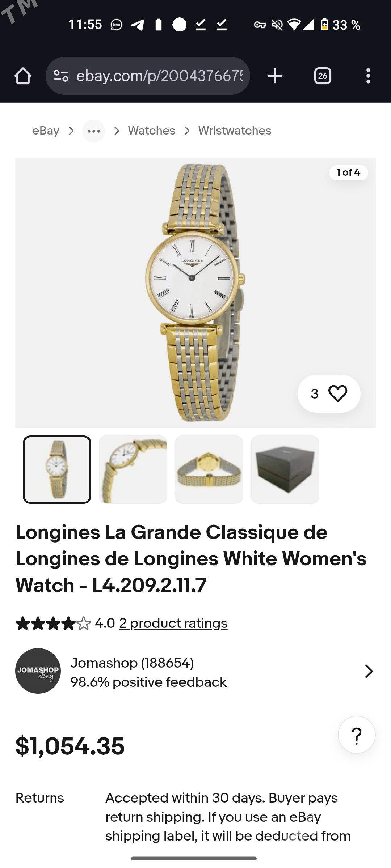Open the tab switcher showing 26 tabs

[x=323, y=76]
